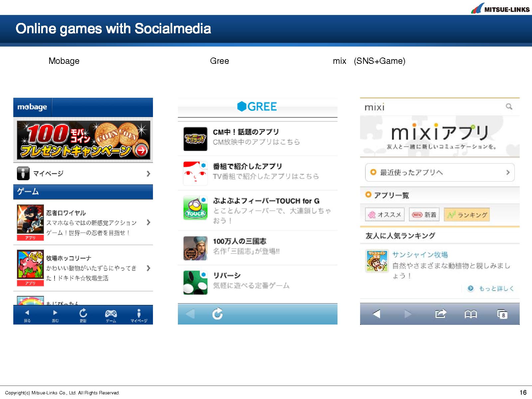Open 最近使ったアプリへ button
532x399 pixels.
pos(440,172)
